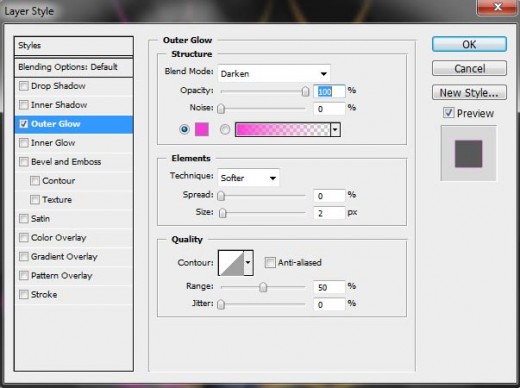This screenshot has height=388, width=520.
Task: Enable the Pattern Overlay checkbox
Action: tap(24, 276)
